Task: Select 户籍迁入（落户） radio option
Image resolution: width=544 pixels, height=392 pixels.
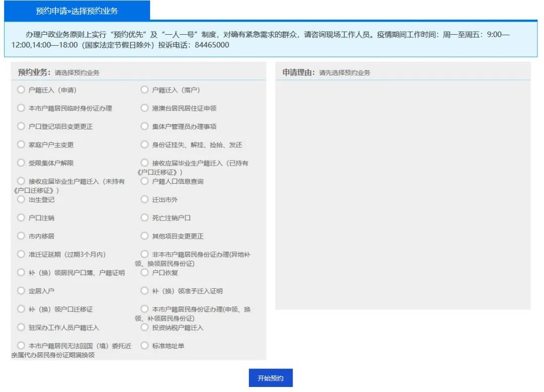Action: (145, 90)
